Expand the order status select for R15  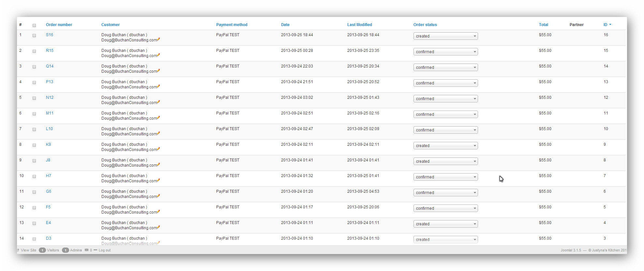pyautogui.click(x=445, y=52)
